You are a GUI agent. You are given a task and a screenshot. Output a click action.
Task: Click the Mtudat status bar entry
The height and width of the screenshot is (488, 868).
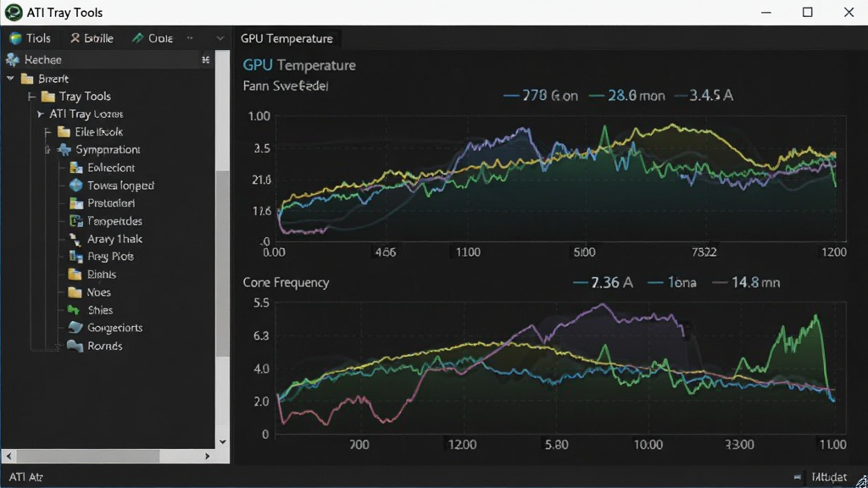[x=829, y=477]
